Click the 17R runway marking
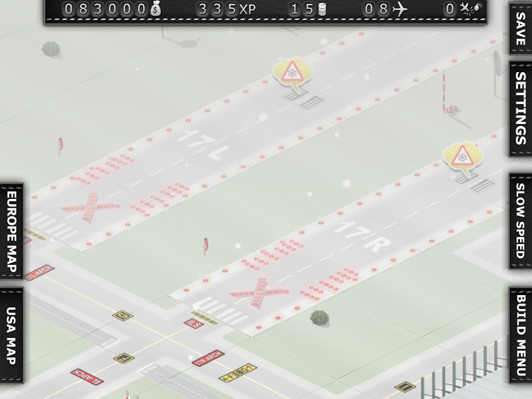532x399 pixels. coord(362,236)
